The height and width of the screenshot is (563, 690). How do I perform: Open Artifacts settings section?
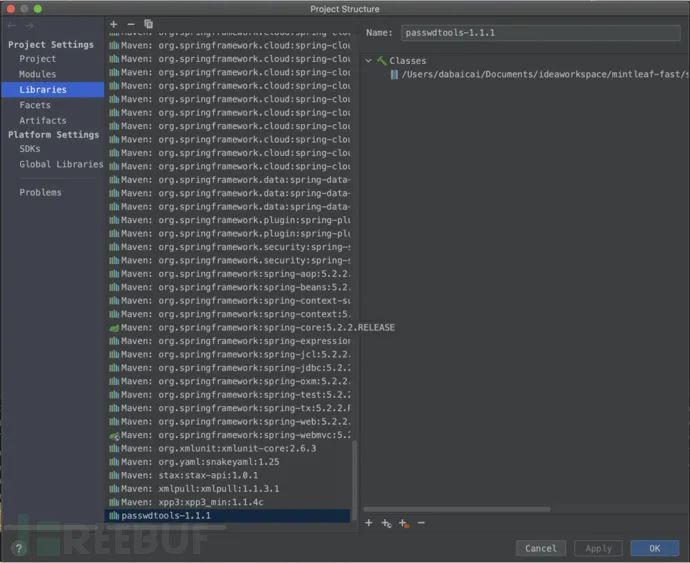click(43, 120)
